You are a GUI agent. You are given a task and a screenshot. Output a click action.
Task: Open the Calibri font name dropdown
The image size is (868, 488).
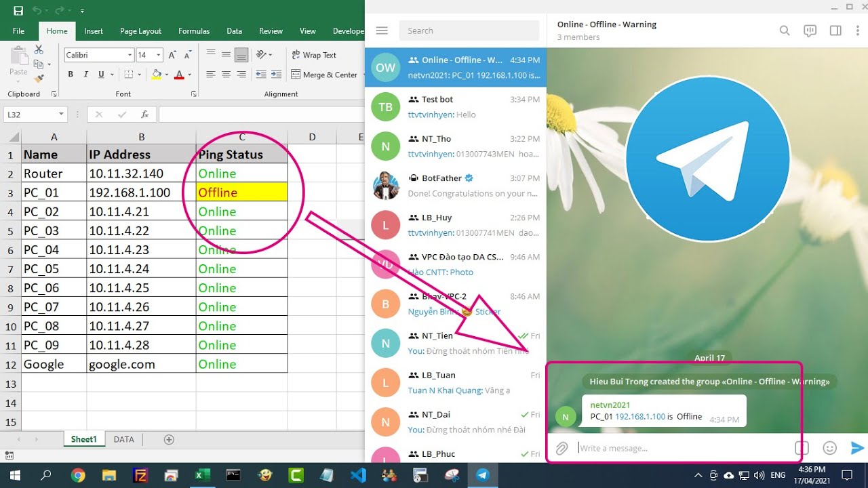130,55
